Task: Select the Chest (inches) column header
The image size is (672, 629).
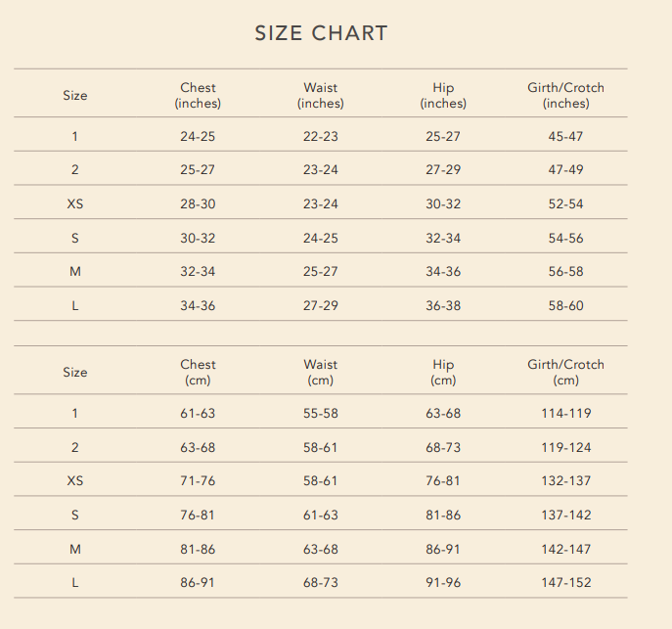Action: tap(198, 95)
